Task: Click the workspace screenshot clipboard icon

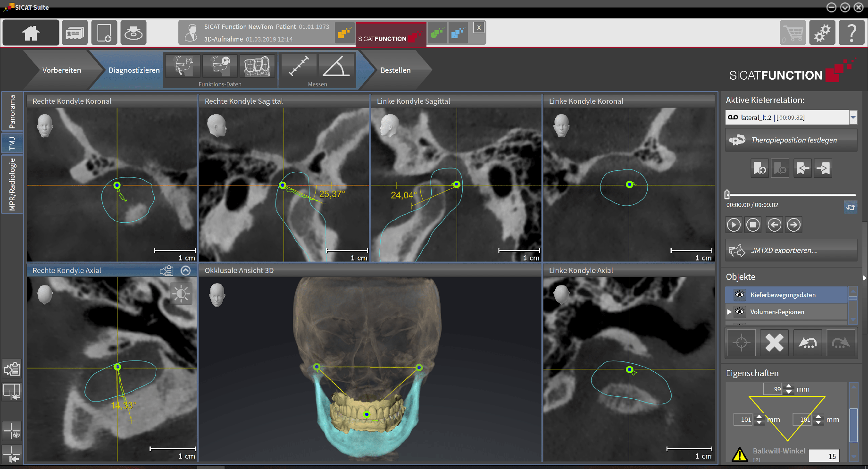Action: pyautogui.click(x=12, y=368)
